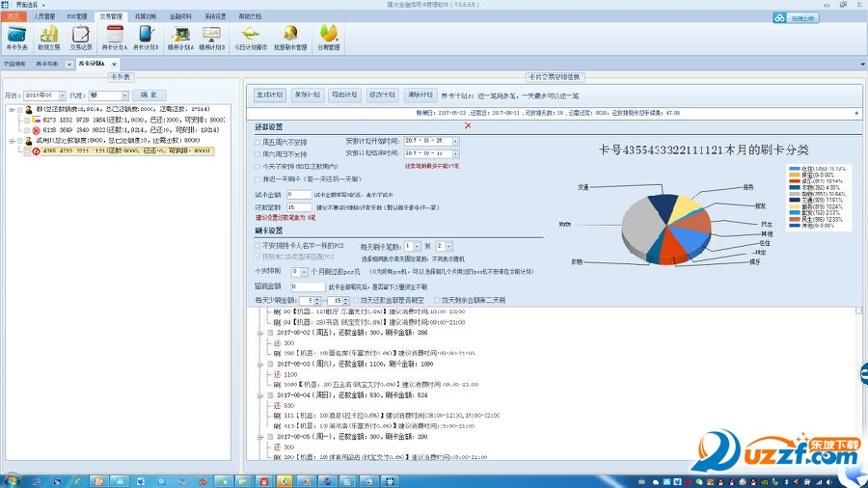Image resolution: width=868 pixels, height=488 pixels.
Task: Toggle 今天不安排 checkbox
Action: point(258,167)
